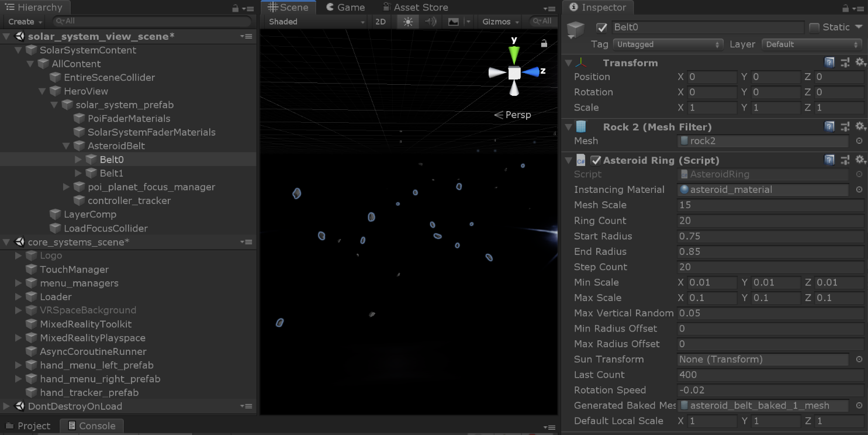Open the Console tab
The image size is (868, 435).
point(91,426)
